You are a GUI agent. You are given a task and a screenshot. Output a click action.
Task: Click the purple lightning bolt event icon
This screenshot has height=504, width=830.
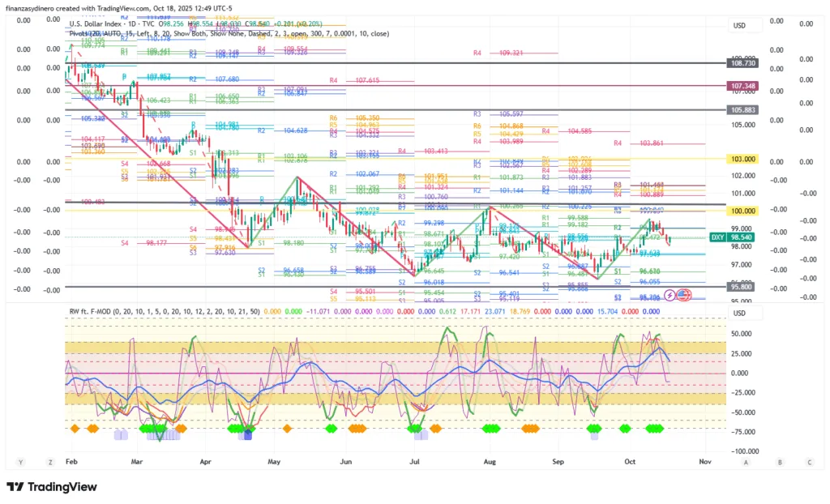click(670, 294)
